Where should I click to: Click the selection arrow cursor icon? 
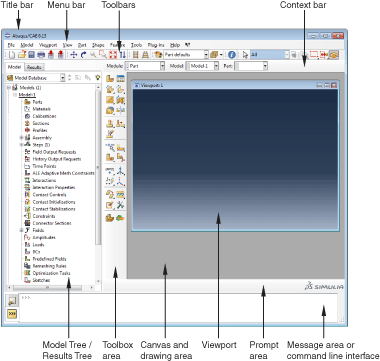tap(245, 55)
